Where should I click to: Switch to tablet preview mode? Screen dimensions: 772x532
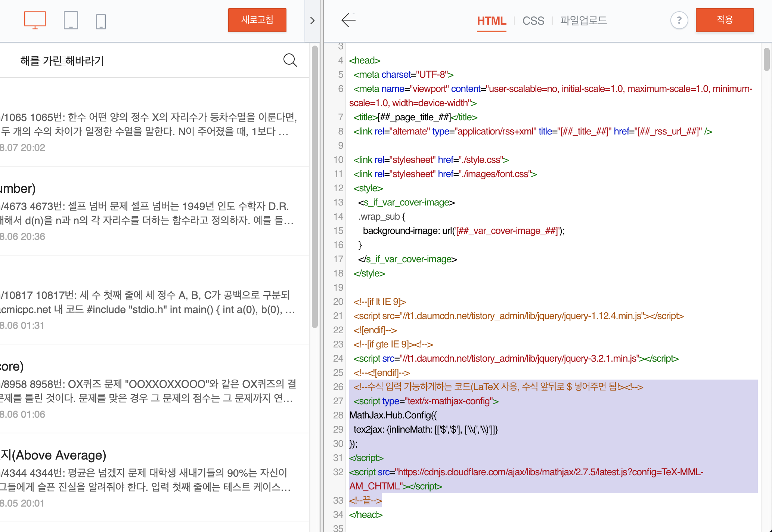(x=71, y=20)
